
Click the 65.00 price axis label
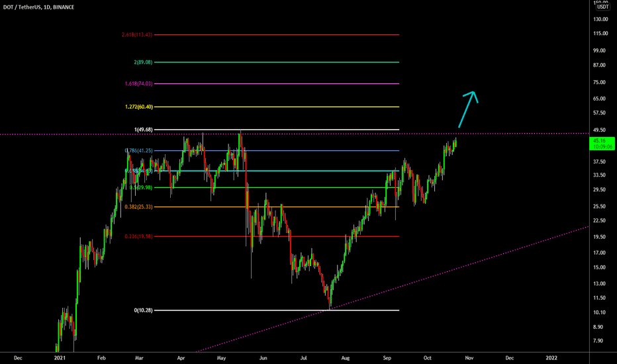pos(599,99)
